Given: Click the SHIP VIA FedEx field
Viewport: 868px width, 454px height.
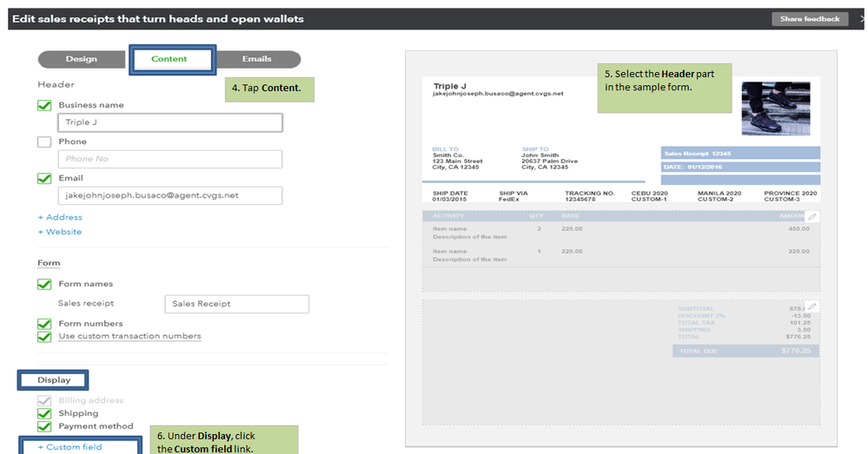Looking at the screenshot, I should [514, 196].
